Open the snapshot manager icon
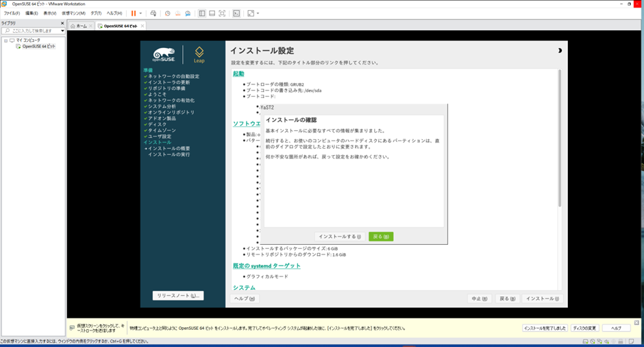 (x=187, y=13)
